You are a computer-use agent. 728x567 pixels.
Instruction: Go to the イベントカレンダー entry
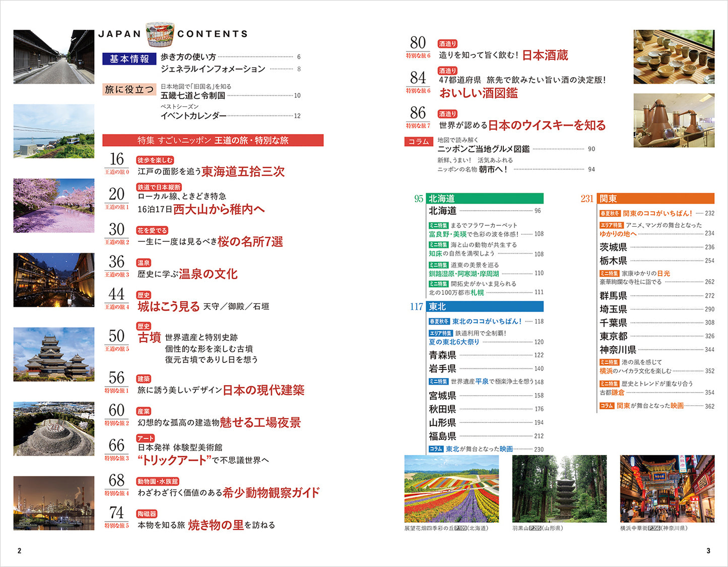tap(193, 116)
